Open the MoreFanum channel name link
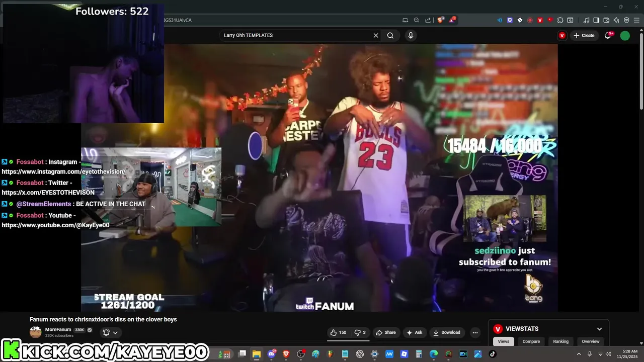 click(x=58, y=330)
